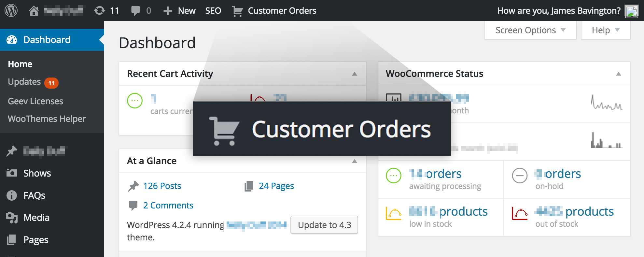This screenshot has width=644, height=257.
Task: Open the Home submenu item
Action: (20, 64)
